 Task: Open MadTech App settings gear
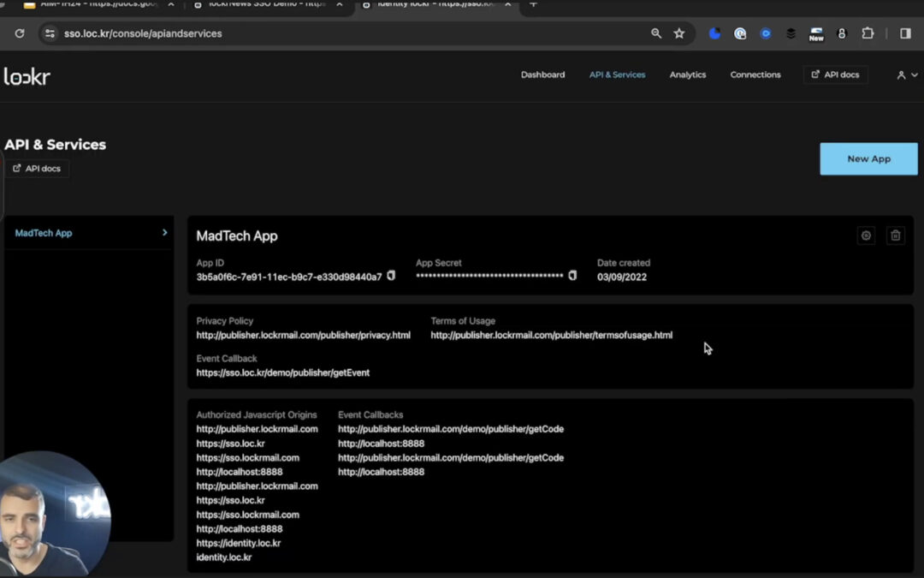(x=866, y=235)
